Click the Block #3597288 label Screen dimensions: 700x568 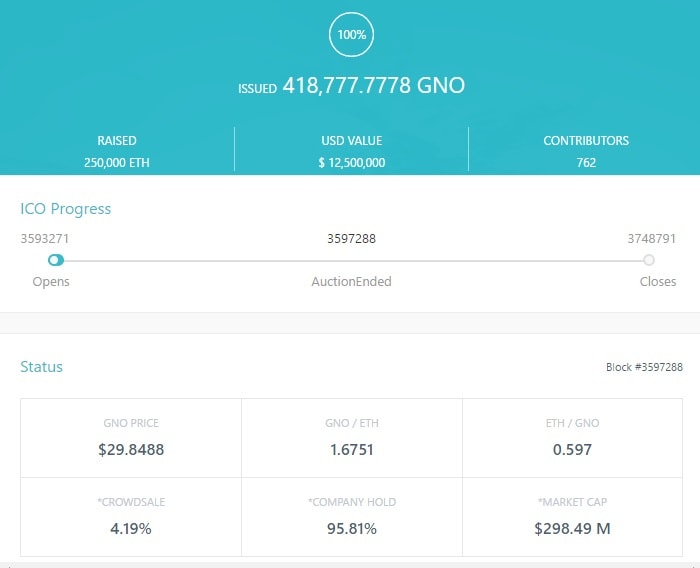pyautogui.click(x=644, y=368)
